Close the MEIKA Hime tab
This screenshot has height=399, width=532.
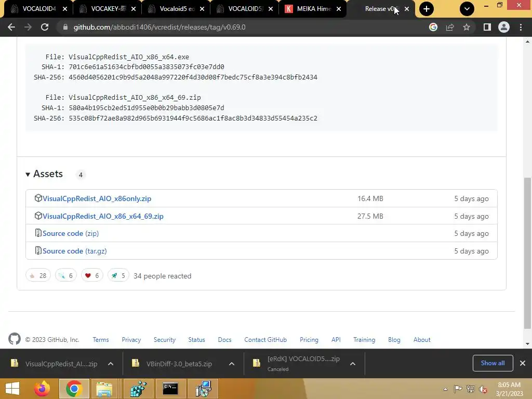[339, 9]
